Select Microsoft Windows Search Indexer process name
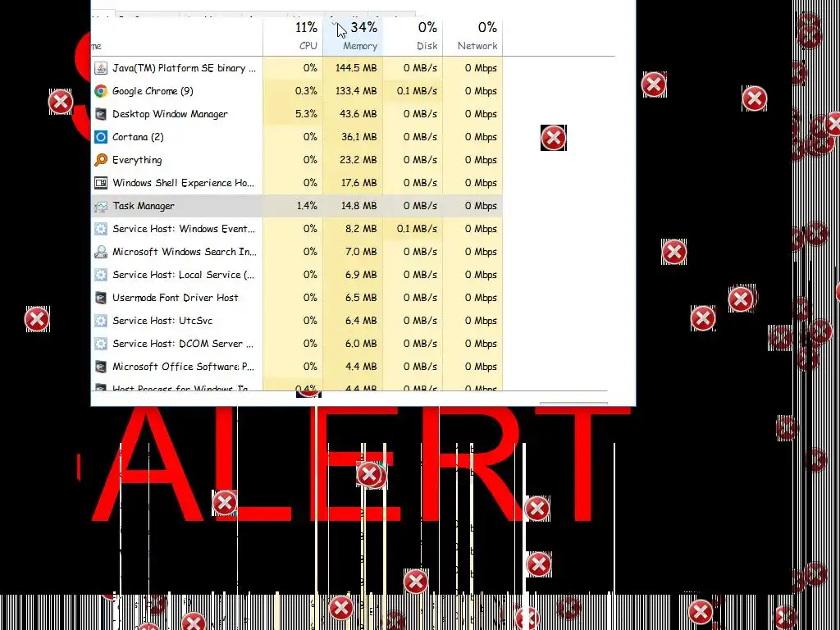This screenshot has height=630, width=840. 185,252
